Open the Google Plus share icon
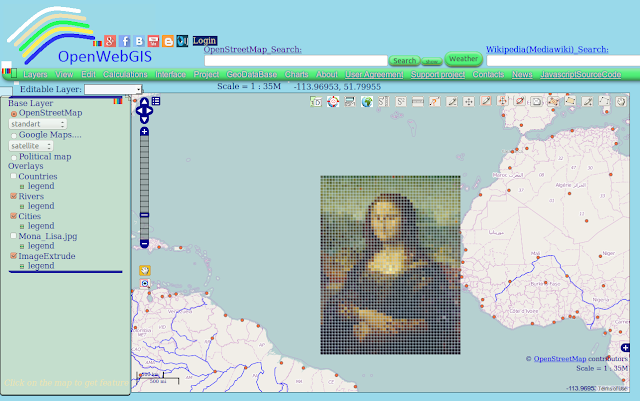Viewport: 640px width, 401px height. coord(110,41)
